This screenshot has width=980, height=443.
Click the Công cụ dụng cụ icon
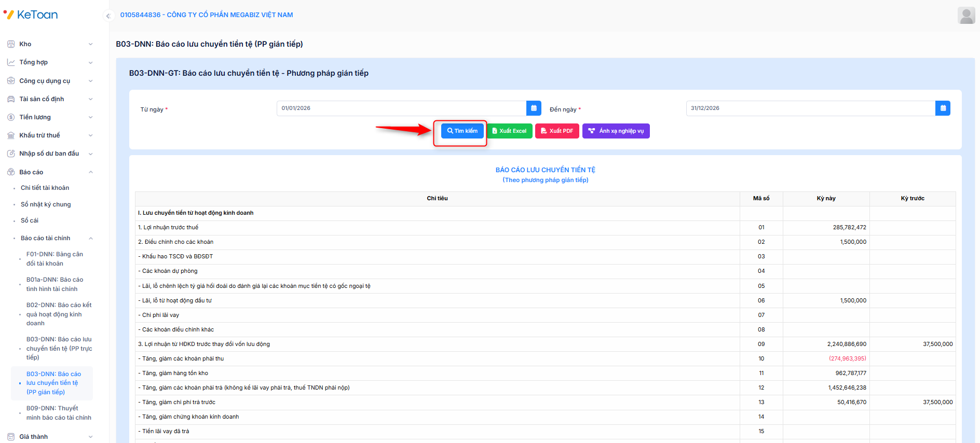[11, 81]
